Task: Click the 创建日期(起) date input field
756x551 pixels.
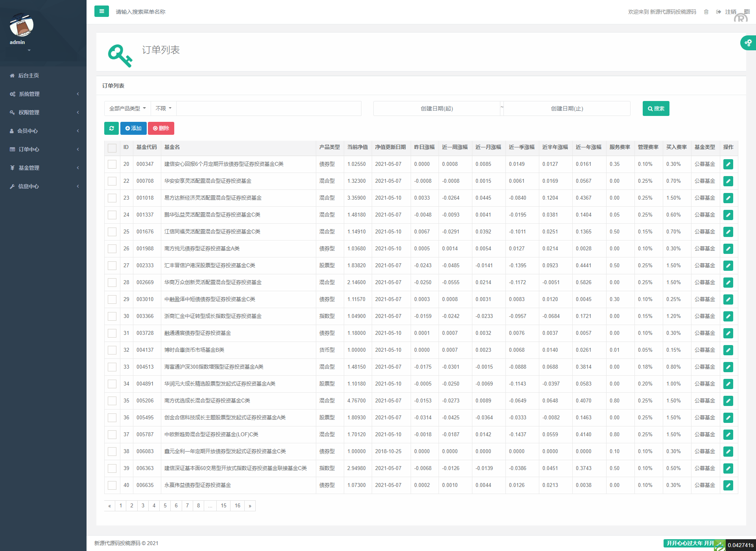Action: [x=437, y=108]
